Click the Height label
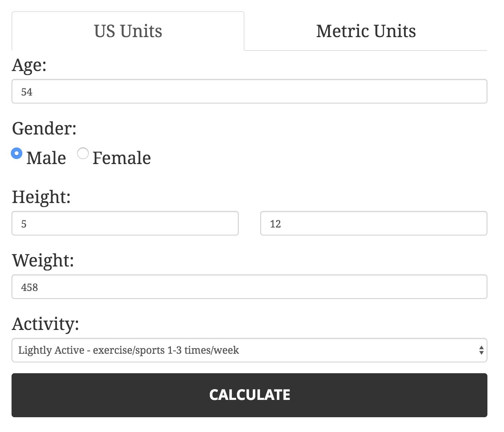The width and height of the screenshot is (504, 432). pyautogui.click(x=41, y=197)
